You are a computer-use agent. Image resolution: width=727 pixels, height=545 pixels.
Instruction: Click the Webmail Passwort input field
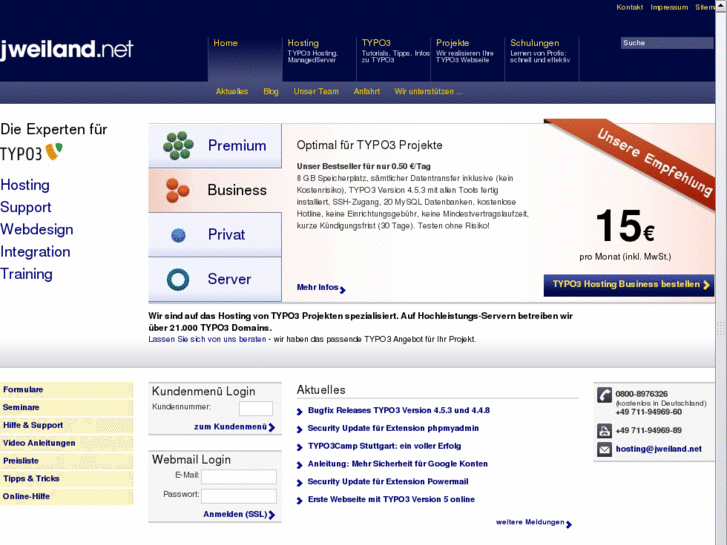click(x=239, y=496)
